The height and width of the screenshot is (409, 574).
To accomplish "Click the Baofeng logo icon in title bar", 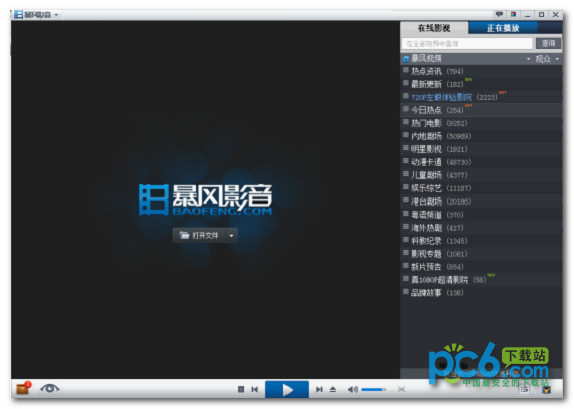I will [x=18, y=14].
